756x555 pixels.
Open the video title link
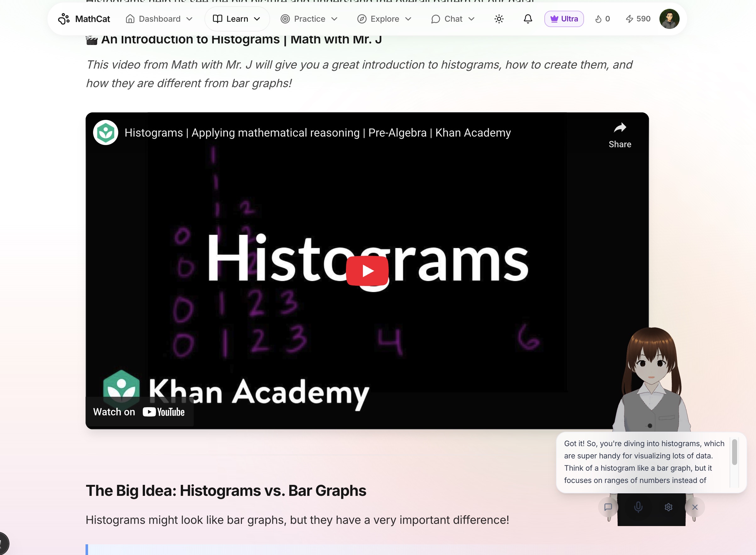click(x=317, y=133)
